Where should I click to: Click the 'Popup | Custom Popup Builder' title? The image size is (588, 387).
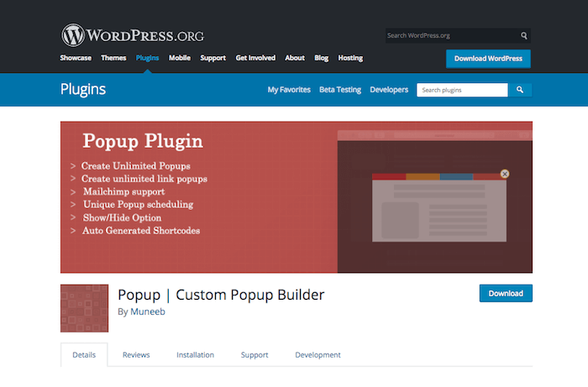pyautogui.click(x=221, y=295)
